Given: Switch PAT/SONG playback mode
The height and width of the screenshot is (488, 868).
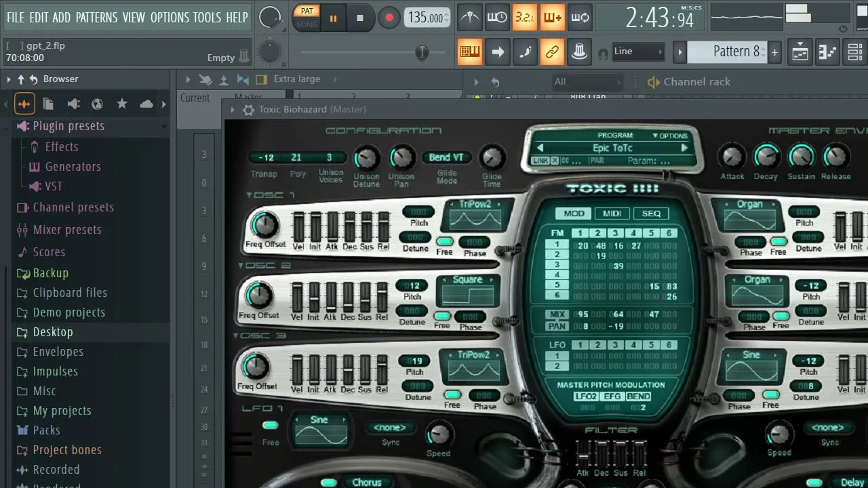Looking at the screenshot, I should point(307,18).
